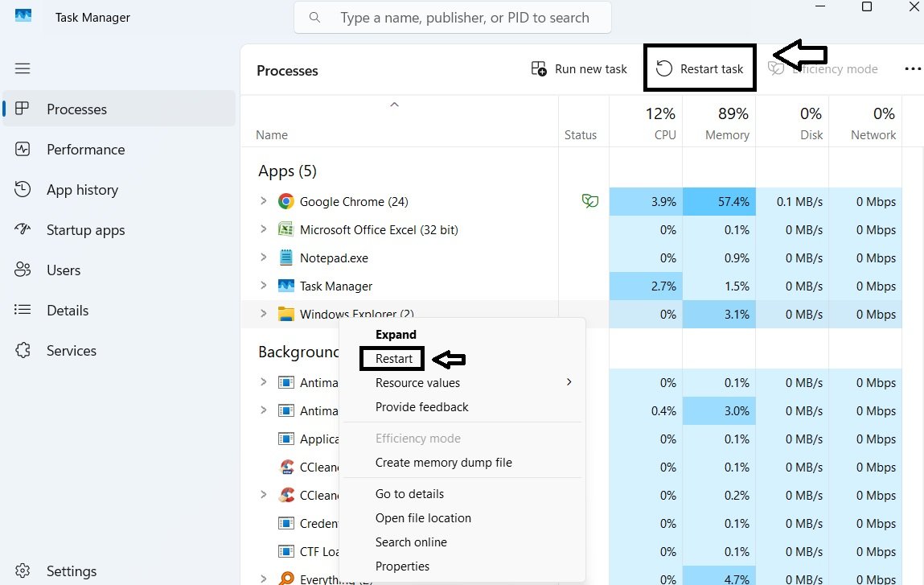
Task: Expand the Windows Explorer row
Action: (264, 313)
